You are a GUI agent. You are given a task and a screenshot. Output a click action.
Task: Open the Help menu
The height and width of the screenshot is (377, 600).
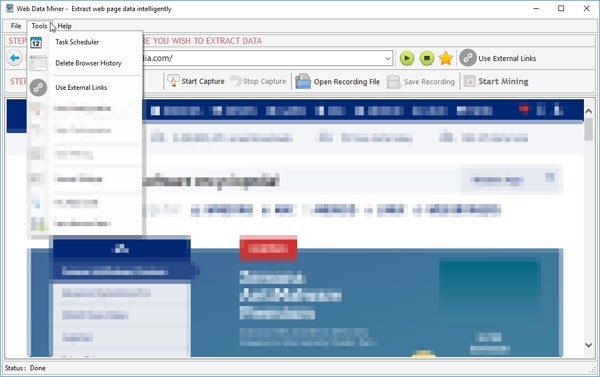click(64, 26)
